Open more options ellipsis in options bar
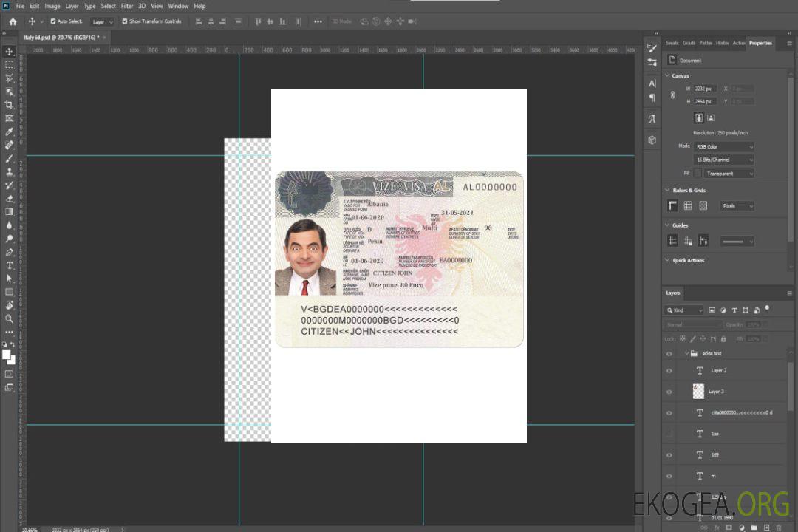 click(x=318, y=21)
